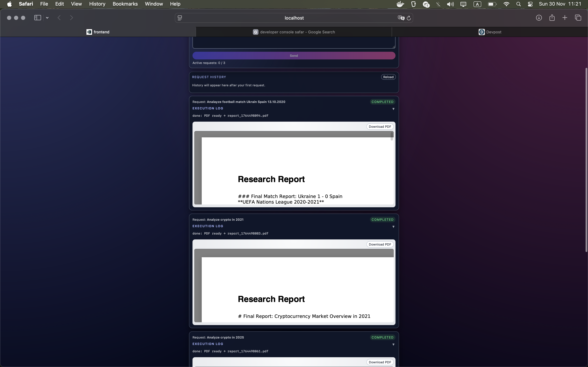The height and width of the screenshot is (367, 588).
Task: Open the Bookmarks menu
Action: (125, 4)
